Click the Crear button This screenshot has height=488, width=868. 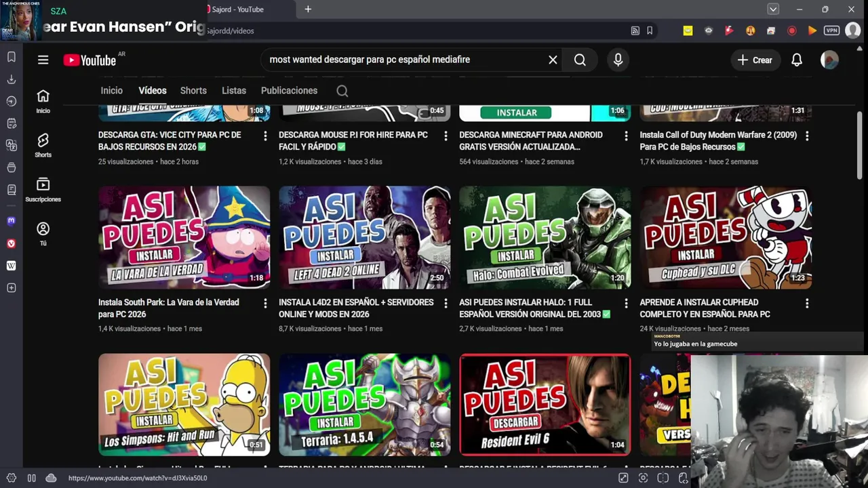755,60
